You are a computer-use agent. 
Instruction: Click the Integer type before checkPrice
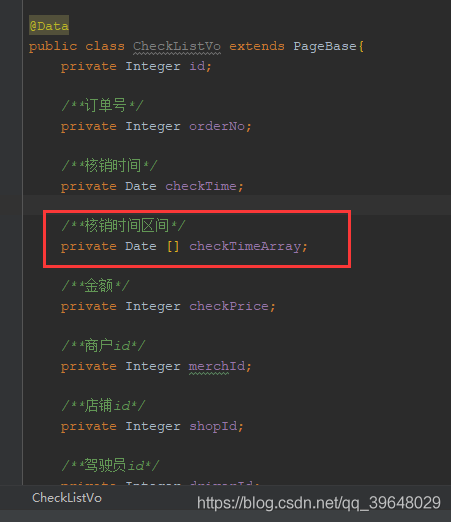coord(153,306)
